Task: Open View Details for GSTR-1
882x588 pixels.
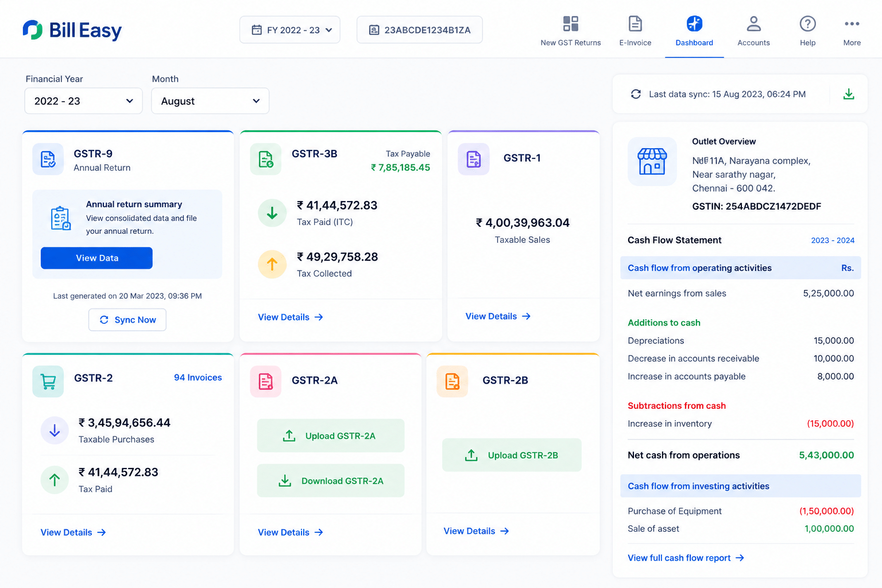Action: [x=498, y=316]
